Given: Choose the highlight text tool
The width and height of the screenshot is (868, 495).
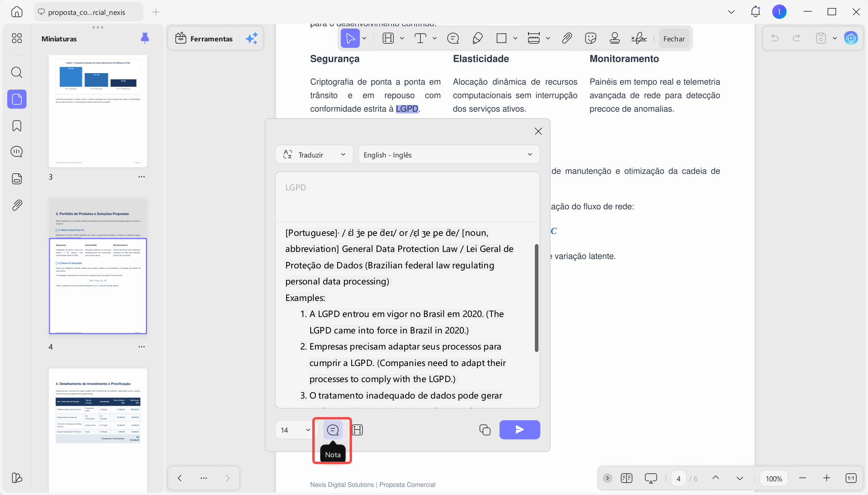Looking at the screenshot, I should pos(388,39).
